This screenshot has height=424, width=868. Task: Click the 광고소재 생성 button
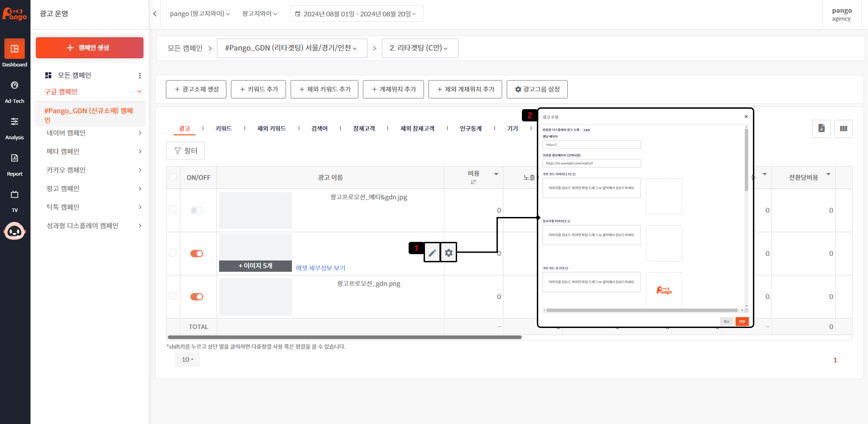pos(196,89)
